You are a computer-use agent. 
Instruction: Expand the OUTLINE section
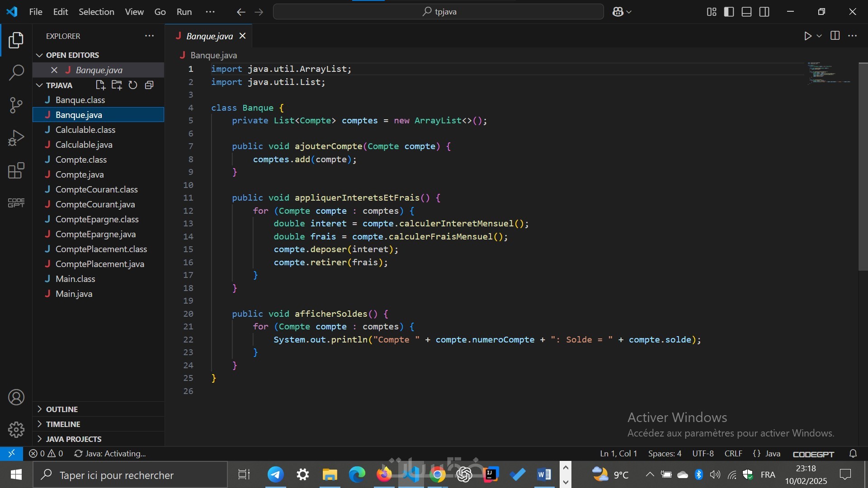[62, 409]
